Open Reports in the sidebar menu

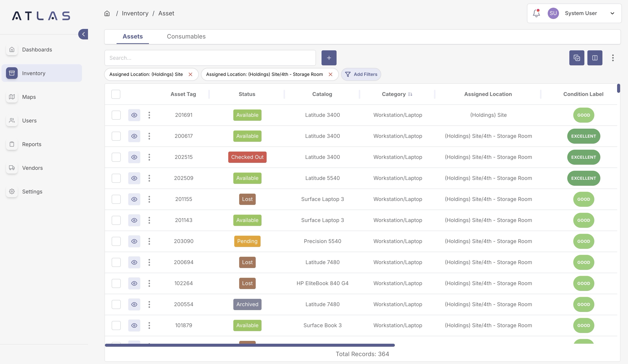point(32,144)
